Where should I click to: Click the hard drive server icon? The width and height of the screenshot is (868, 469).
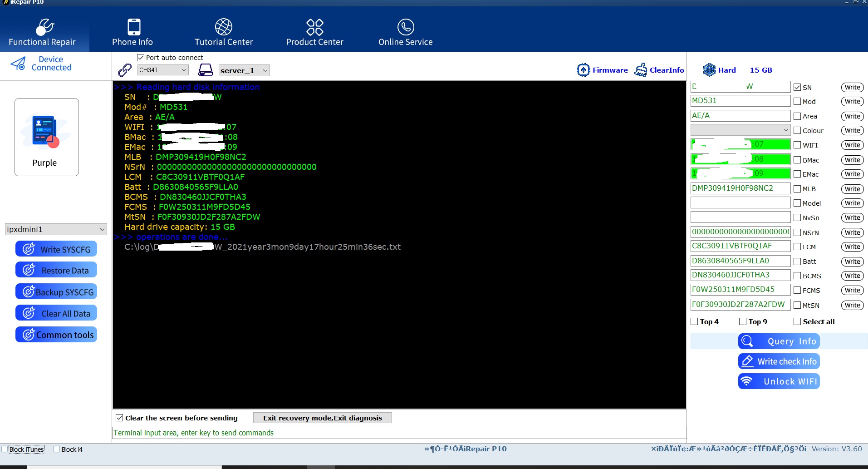tap(205, 70)
